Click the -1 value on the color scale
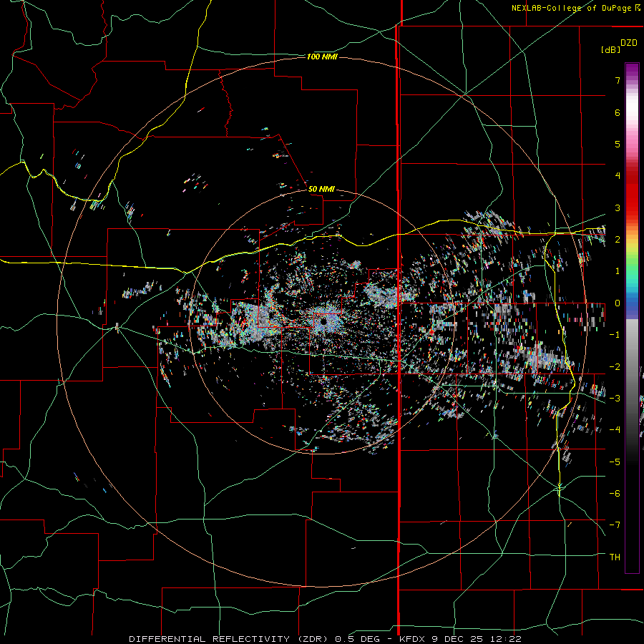This screenshot has height=644, width=644. tap(615, 335)
